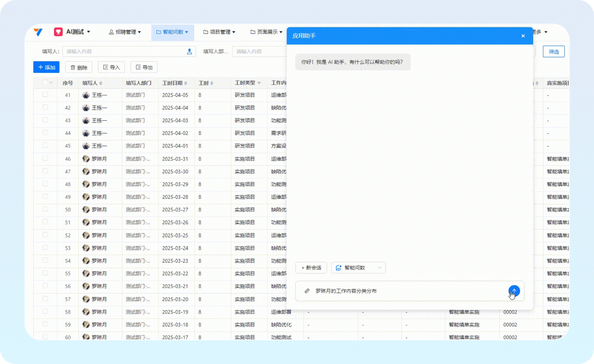This screenshot has height=364, width=594.
Task: Click the 添加 button
Action: pyautogui.click(x=46, y=67)
